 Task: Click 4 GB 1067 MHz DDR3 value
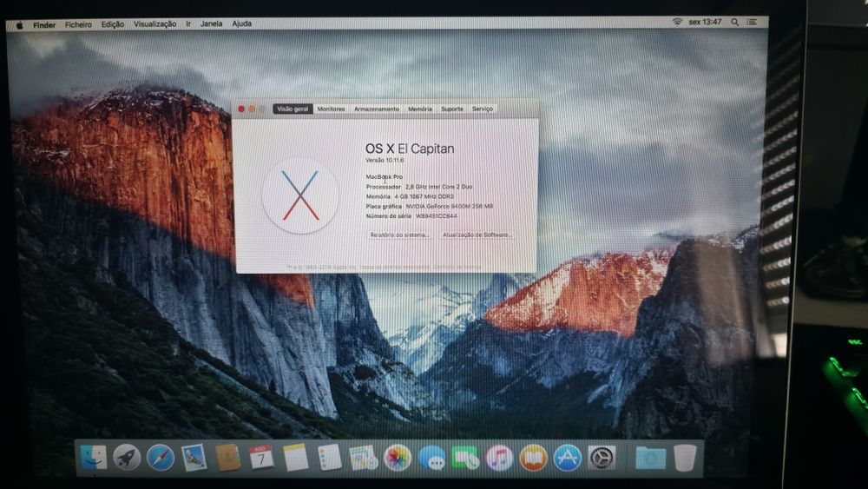[x=424, y=196]
